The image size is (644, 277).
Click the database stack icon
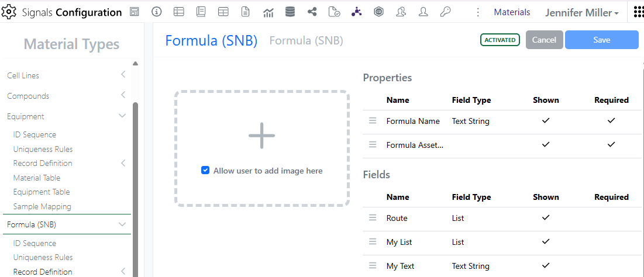[x=290, y=12]
